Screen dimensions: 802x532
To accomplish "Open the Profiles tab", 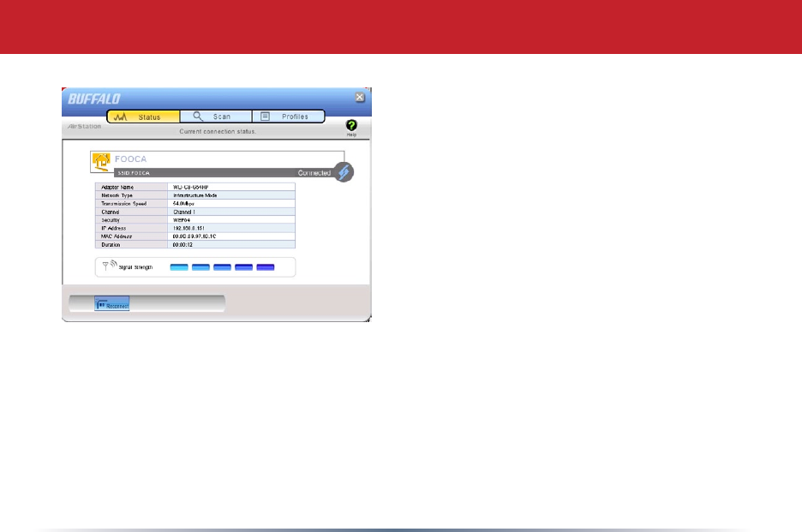I will (289, 117).
